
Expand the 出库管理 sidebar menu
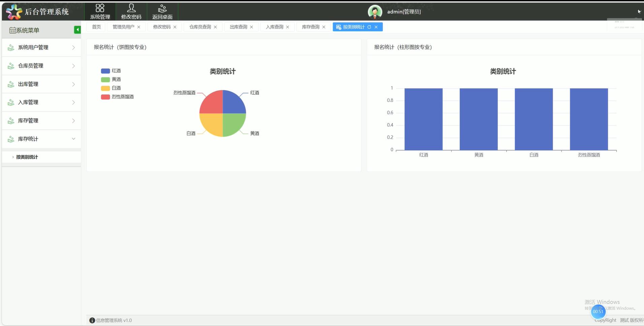click(41, 84)
